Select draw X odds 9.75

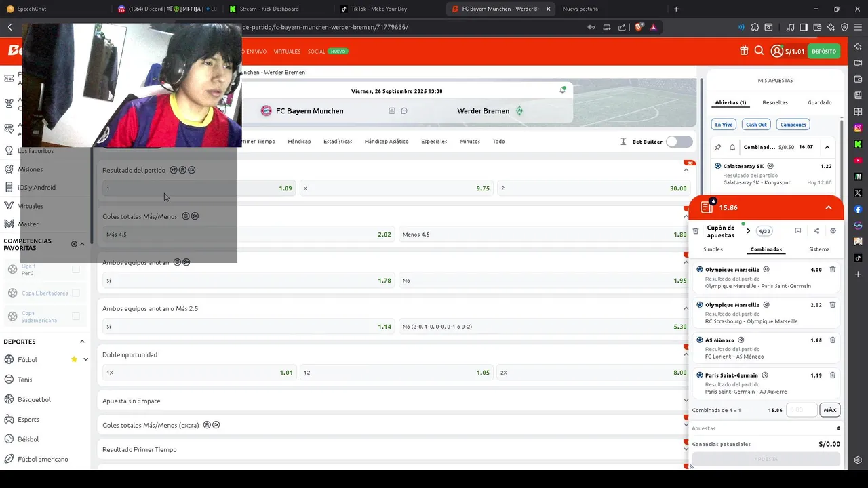pos(396,188)
